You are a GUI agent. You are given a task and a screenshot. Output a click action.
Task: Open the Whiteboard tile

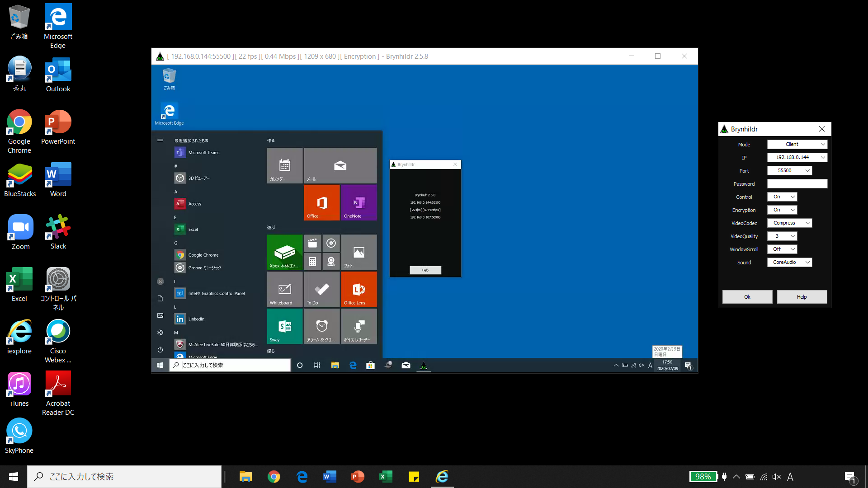(x=285, y=289)
